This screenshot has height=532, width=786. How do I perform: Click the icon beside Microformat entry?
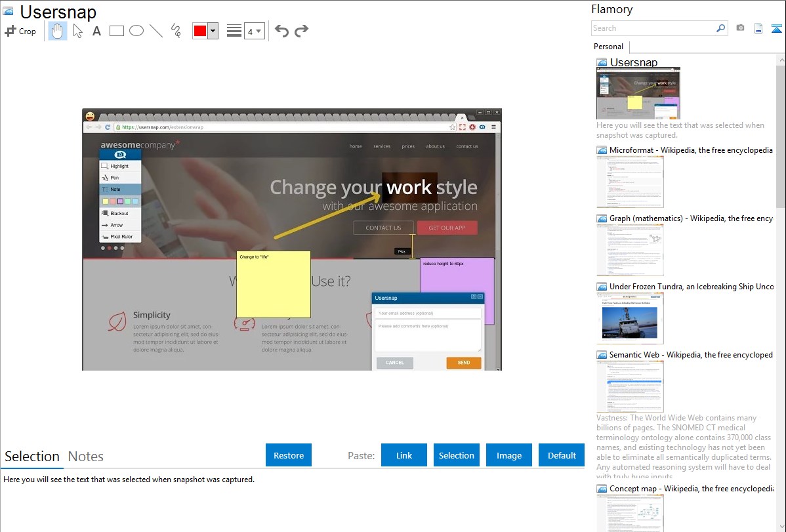coord(602,150)
